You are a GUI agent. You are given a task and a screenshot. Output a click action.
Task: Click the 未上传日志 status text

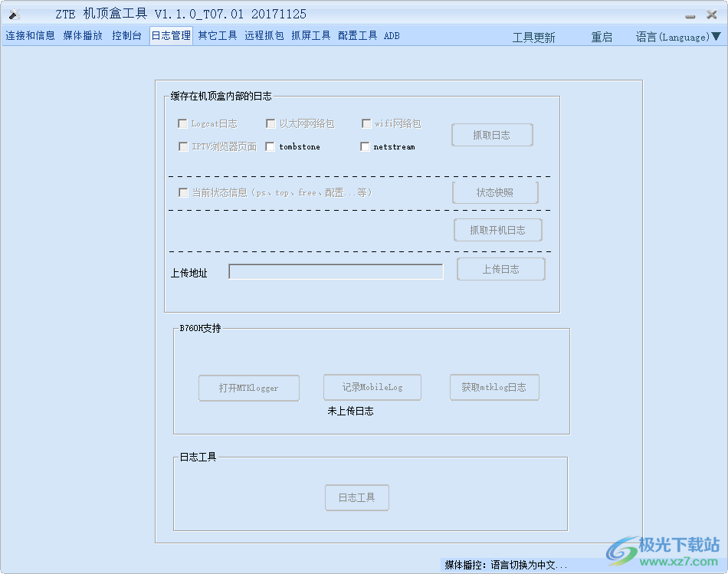[350, 411]
